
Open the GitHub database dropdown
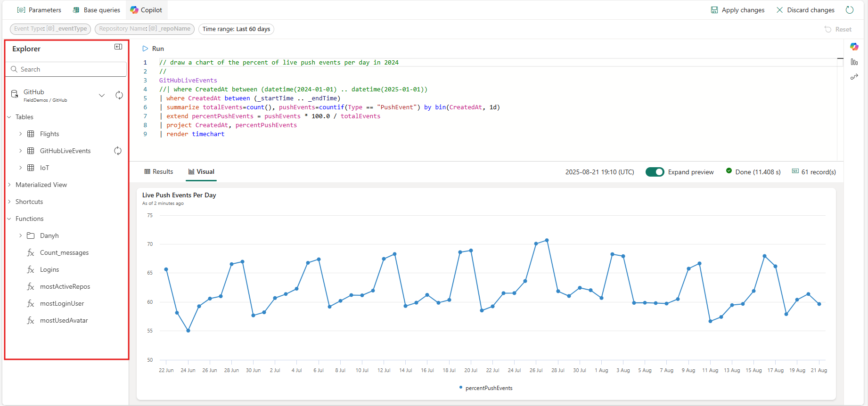click(102, 95)
